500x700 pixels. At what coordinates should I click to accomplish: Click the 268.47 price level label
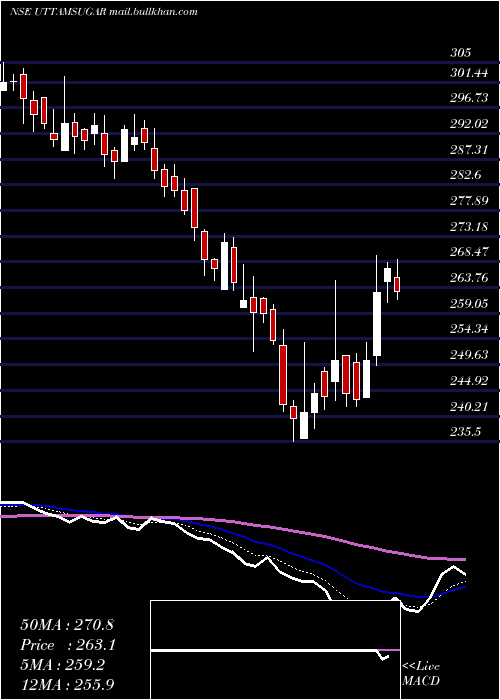[469, 252]
